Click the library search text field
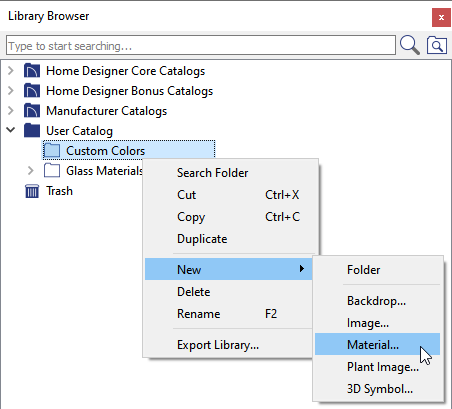 (x=201, y=45)
